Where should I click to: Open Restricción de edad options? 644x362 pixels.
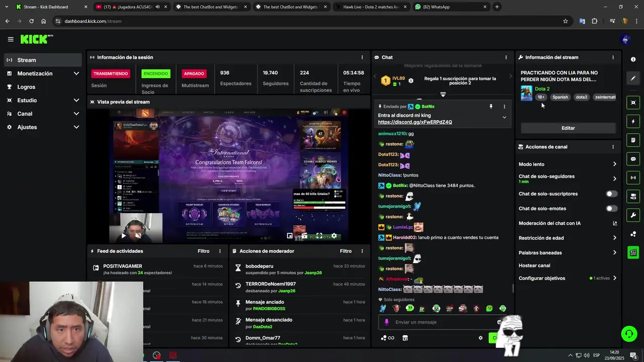tap(568, 238)
